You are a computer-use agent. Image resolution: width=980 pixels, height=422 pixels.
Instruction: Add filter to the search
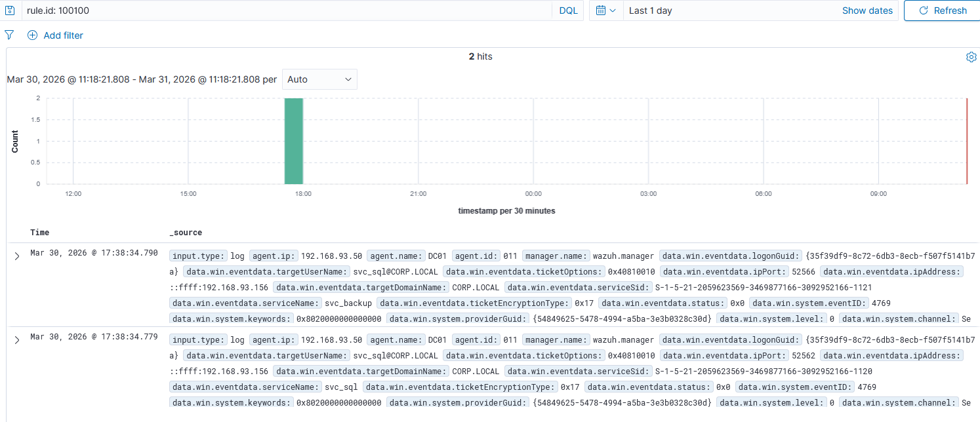pos(56,35)
